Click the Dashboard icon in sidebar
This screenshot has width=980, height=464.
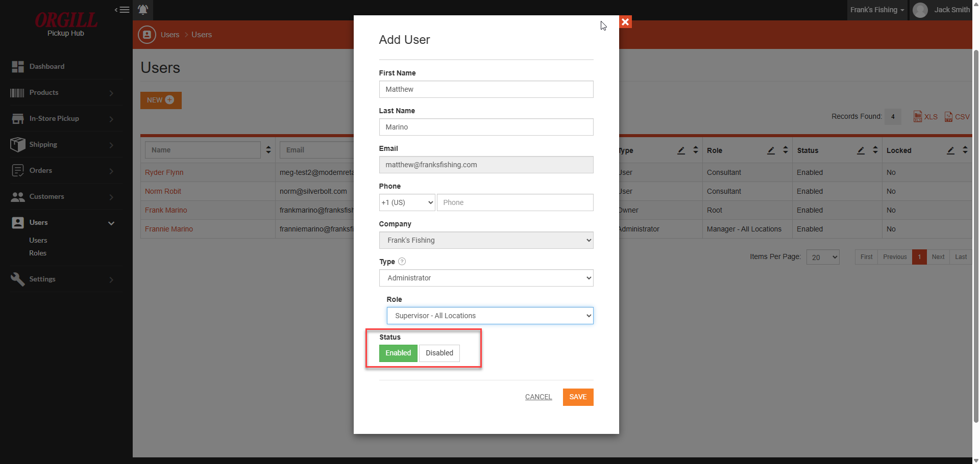tap(18, 67)
